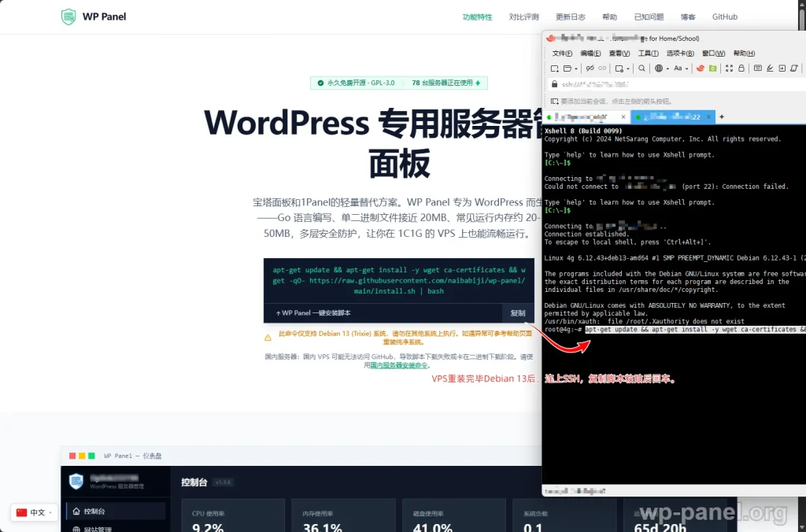Open the 查看(V) menu in Xshell
Screen dimensions: 806x532
pos(619,54)
